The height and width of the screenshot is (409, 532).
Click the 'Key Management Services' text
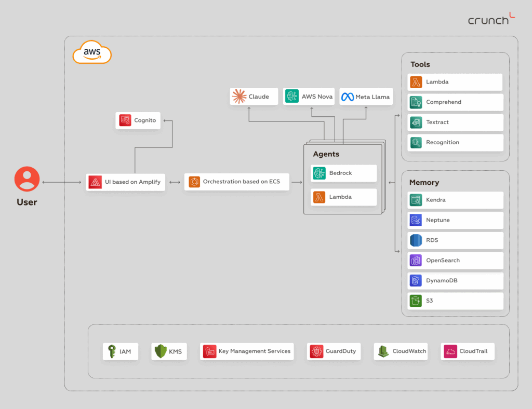click(x=255, y=351)
